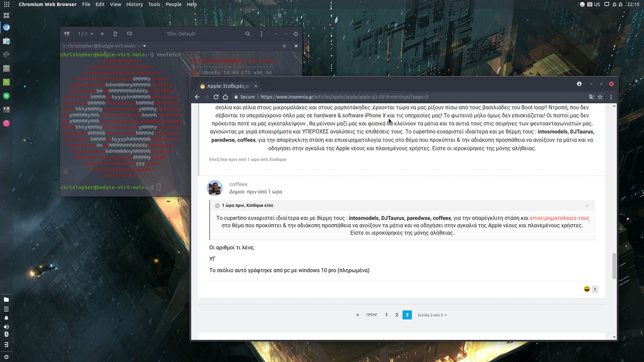
Task: Click the translate icon in address bar
Action: tap(592, 97)
